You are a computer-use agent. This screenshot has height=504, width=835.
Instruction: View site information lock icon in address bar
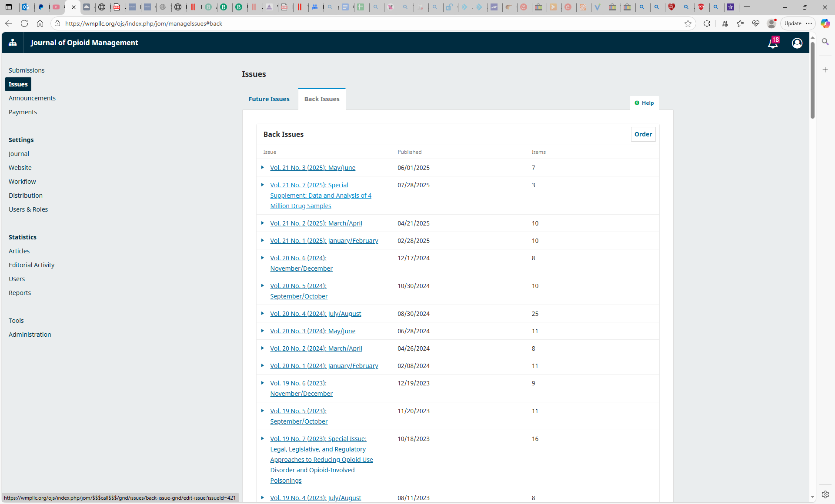57,23
